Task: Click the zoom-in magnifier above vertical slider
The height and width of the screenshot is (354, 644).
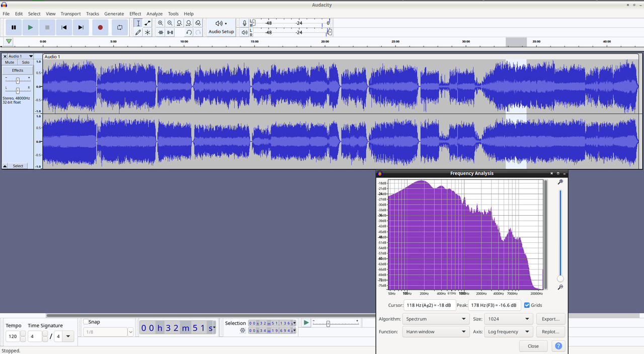Action: click(560, 183)
